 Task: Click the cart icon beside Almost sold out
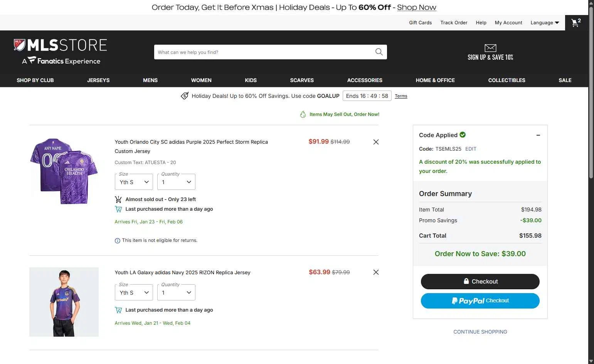click(x=118, y=200)
